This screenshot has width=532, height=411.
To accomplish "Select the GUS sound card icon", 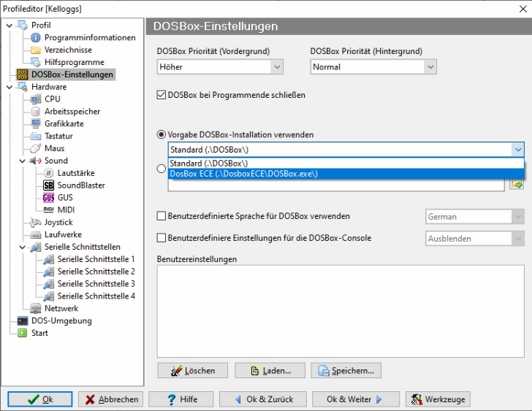I will tap(49, 198).
